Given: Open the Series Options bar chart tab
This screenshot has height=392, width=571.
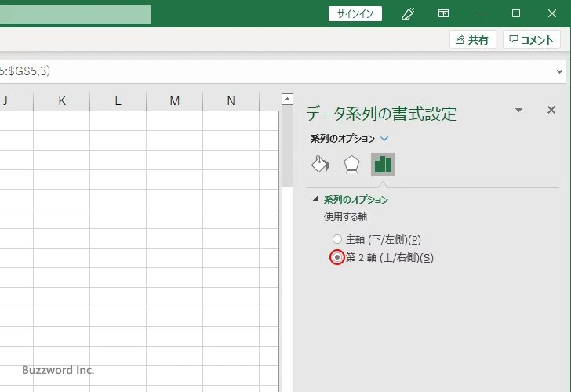Looking at the screenshot, I should point(383,165).
